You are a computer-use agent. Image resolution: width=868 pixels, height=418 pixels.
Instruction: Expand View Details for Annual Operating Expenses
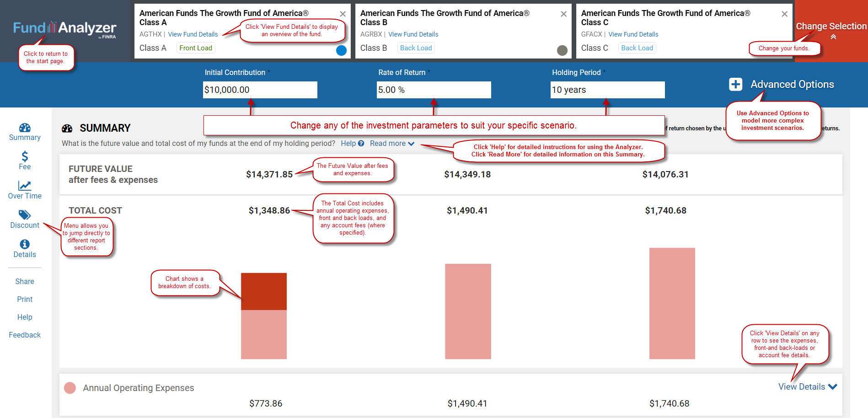[x=807, y=387]
